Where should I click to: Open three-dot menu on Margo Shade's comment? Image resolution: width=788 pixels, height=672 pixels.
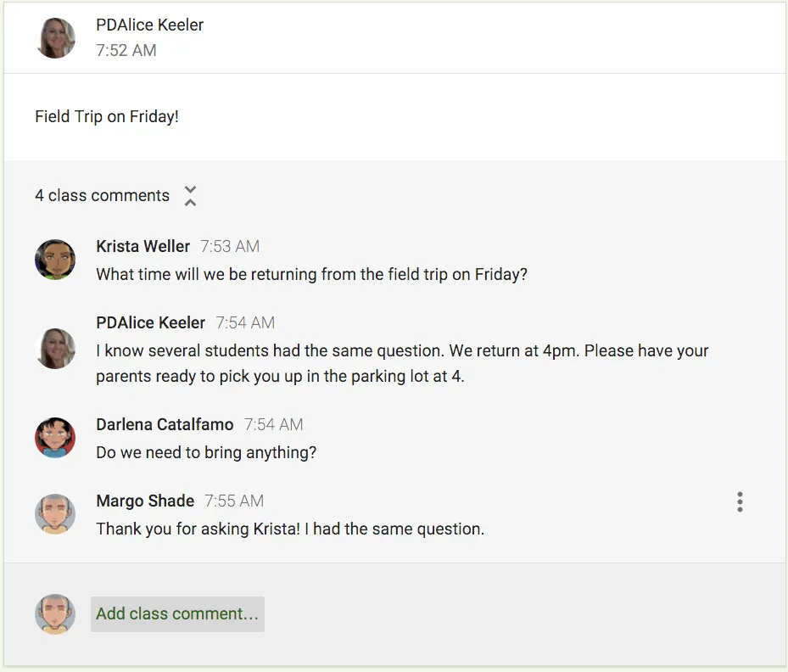pos(740,502)
